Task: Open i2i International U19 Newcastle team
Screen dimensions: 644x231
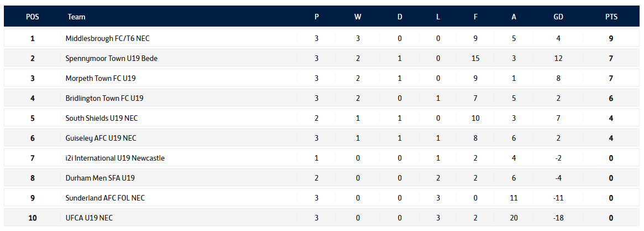Action: (x=115, y=158)
